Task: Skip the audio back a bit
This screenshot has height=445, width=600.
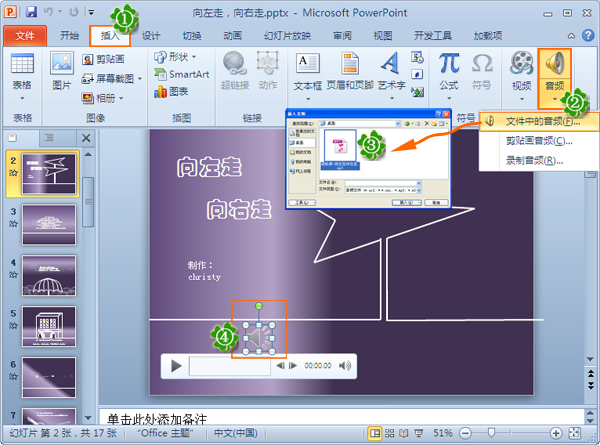Action: (280, 366)
